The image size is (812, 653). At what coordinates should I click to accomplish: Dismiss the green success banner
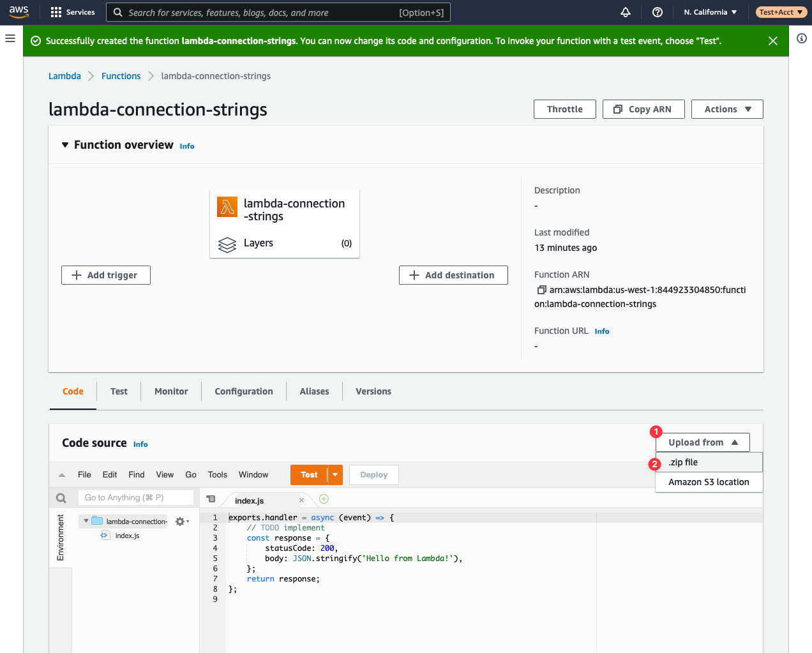(773, 41)
